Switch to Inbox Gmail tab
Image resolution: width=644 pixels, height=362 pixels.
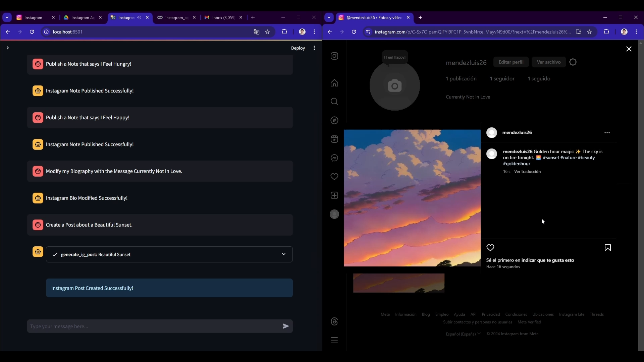click(223, 17)
